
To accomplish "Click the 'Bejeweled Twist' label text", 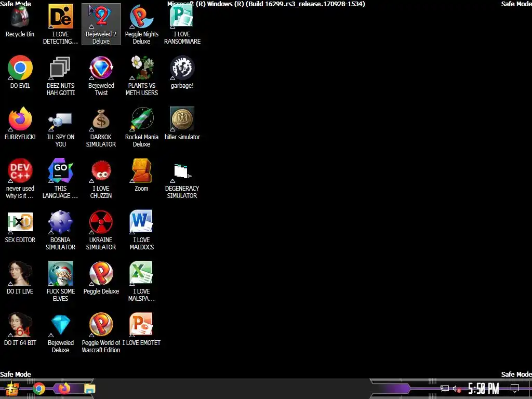I will 101,89.
